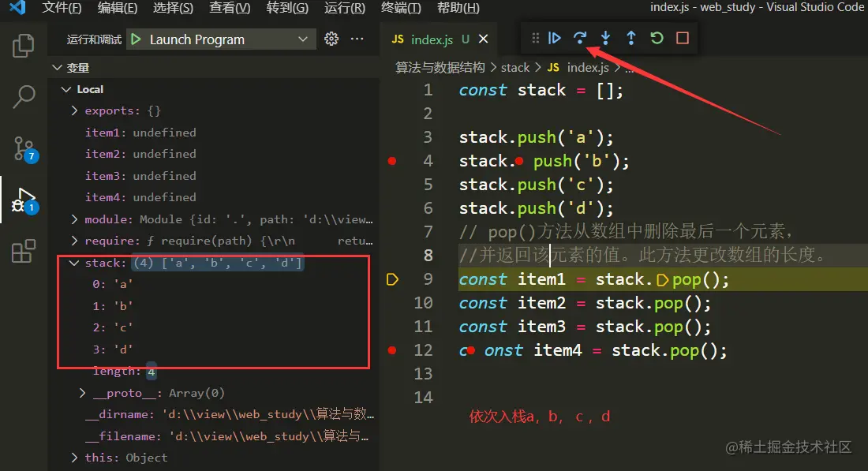This screenshot has height=471, width=868.
Task: Open Source Control view with 7 badge
Action: pos(25,149)
